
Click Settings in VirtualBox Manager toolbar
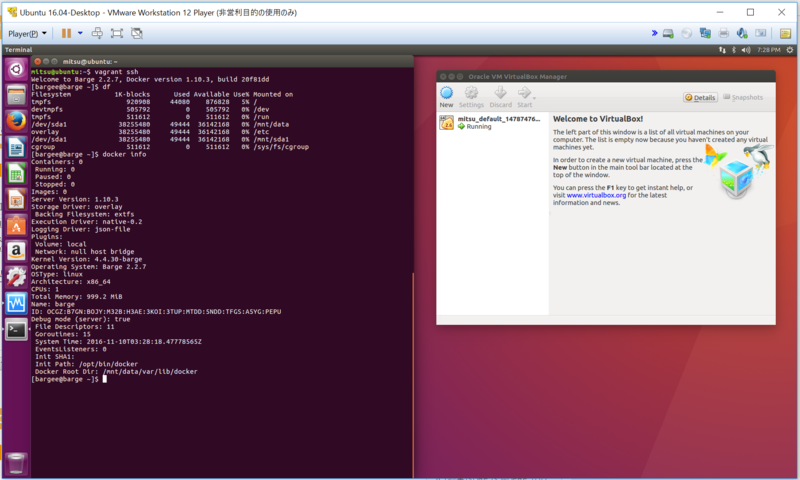(471, 97)
